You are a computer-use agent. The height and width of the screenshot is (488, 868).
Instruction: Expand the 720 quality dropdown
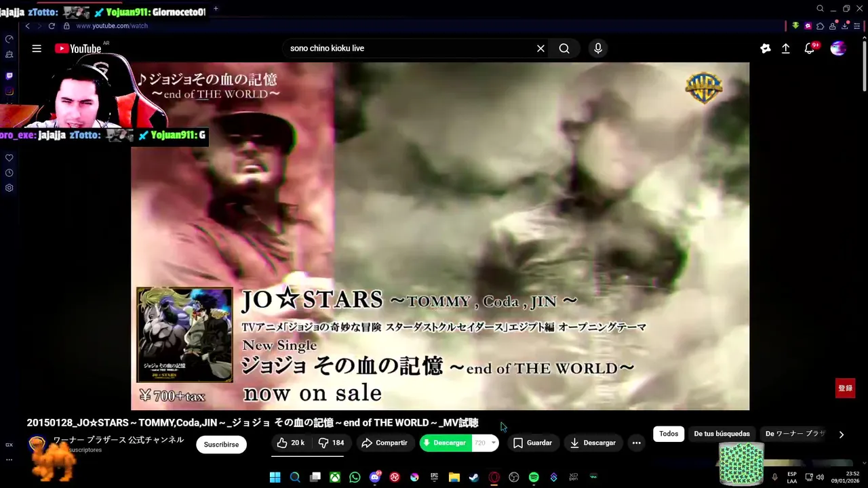click(485, 443)
